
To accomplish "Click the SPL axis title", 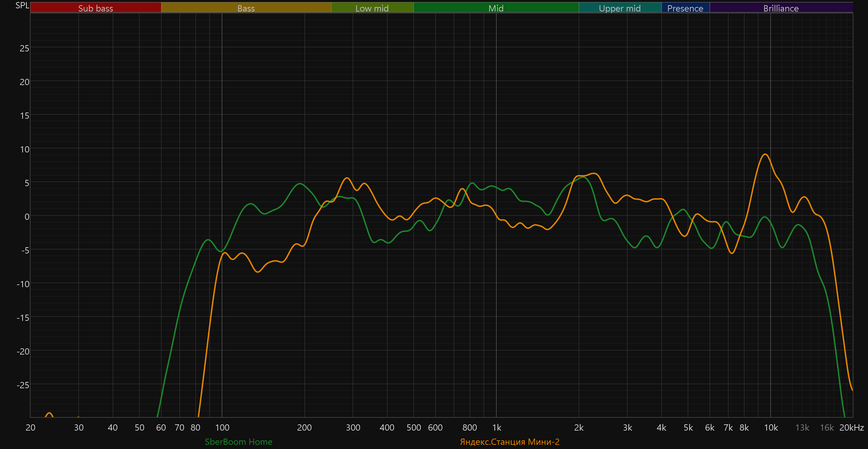I will (x=22, y=6).
